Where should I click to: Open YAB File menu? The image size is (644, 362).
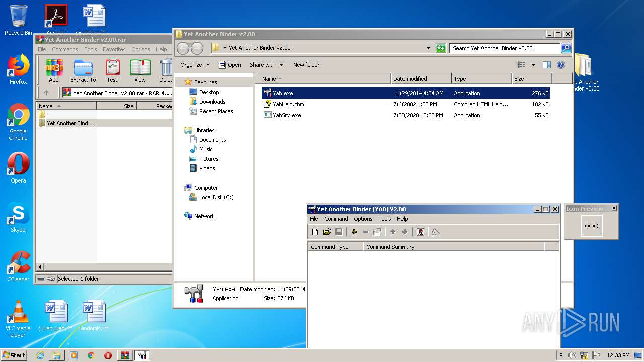pos(314,219)
